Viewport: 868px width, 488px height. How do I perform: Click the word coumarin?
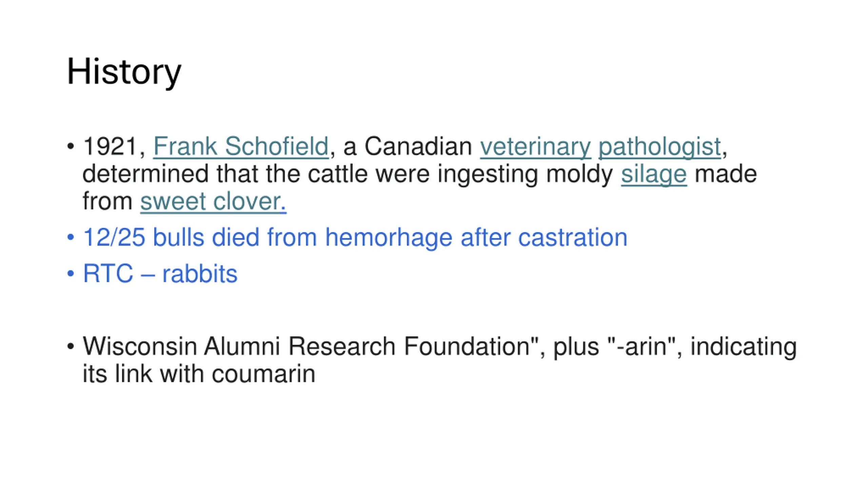tap(263, 374)
